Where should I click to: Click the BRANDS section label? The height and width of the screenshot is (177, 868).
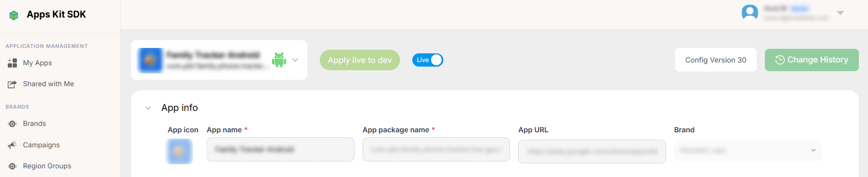point(17,107)
